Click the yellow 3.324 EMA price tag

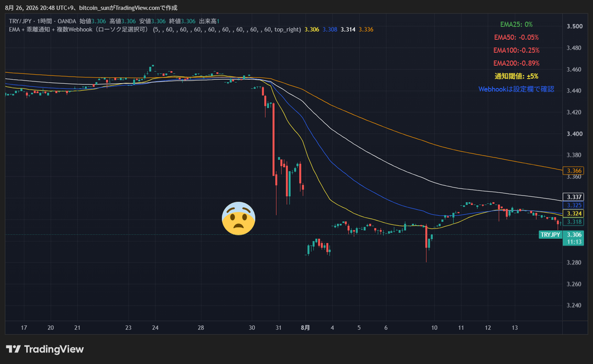(574, 214)
